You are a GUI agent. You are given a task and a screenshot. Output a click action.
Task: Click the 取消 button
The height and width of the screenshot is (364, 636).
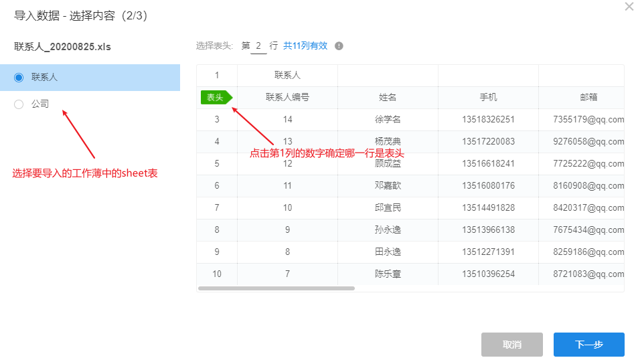[512, 345]
